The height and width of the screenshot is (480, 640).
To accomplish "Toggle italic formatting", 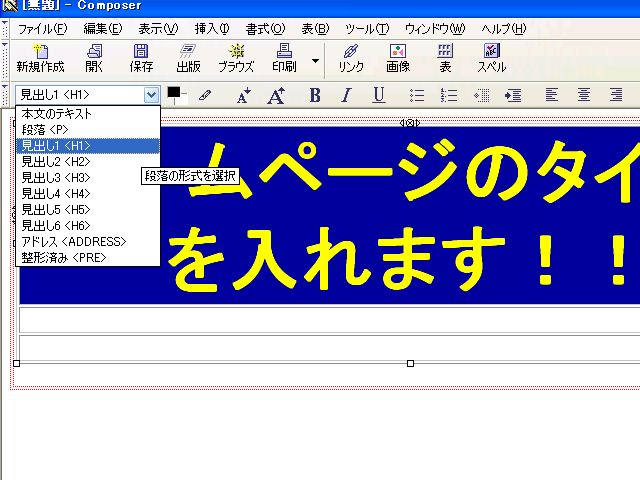I will tap(347, 95).
